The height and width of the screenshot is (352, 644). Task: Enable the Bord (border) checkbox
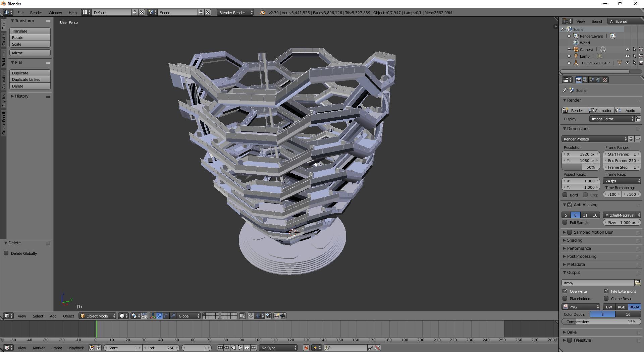pos(565,195)
